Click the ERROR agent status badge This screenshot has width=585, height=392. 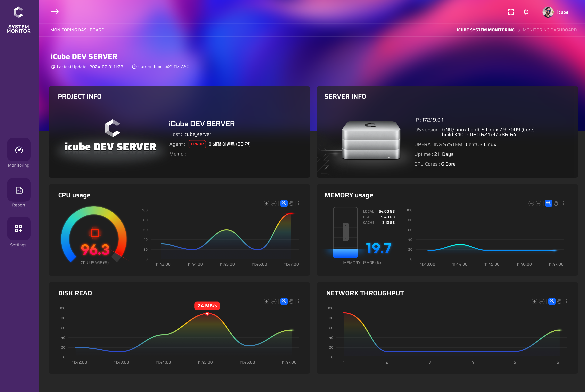[197, 144]
